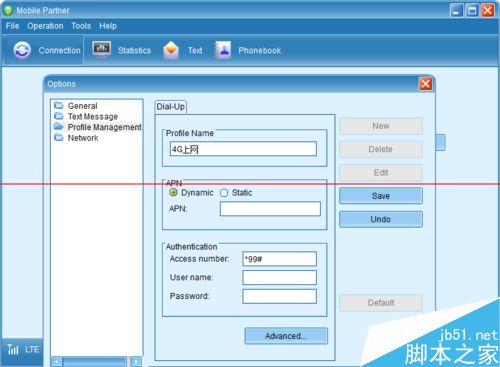Click the tree scrollbar right arrow

[136, 362]
